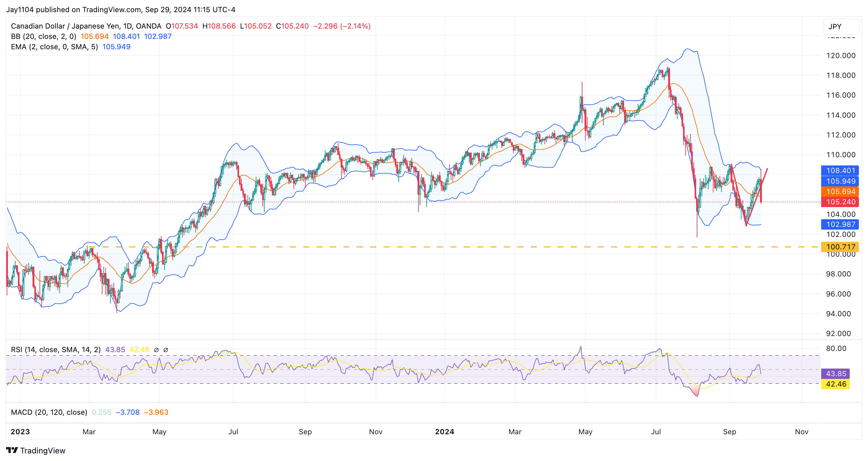Click the blue 102.987 lower band label
The image size is (868, 461).
pos(840,224)
